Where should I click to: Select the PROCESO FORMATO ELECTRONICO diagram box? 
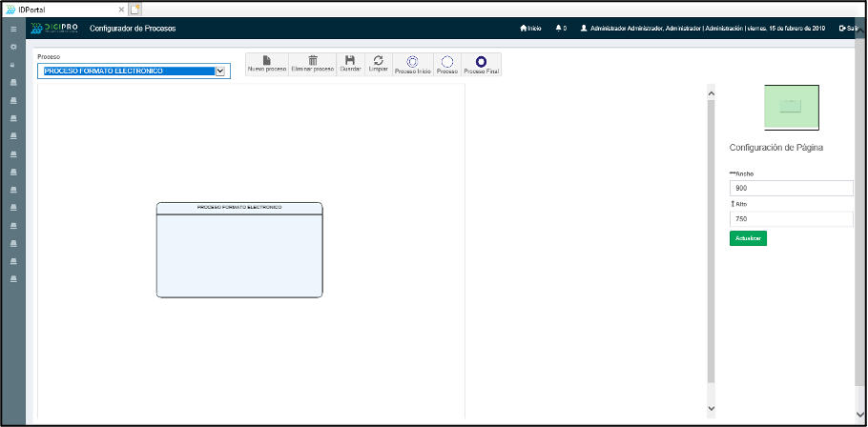tap(239, 250)
